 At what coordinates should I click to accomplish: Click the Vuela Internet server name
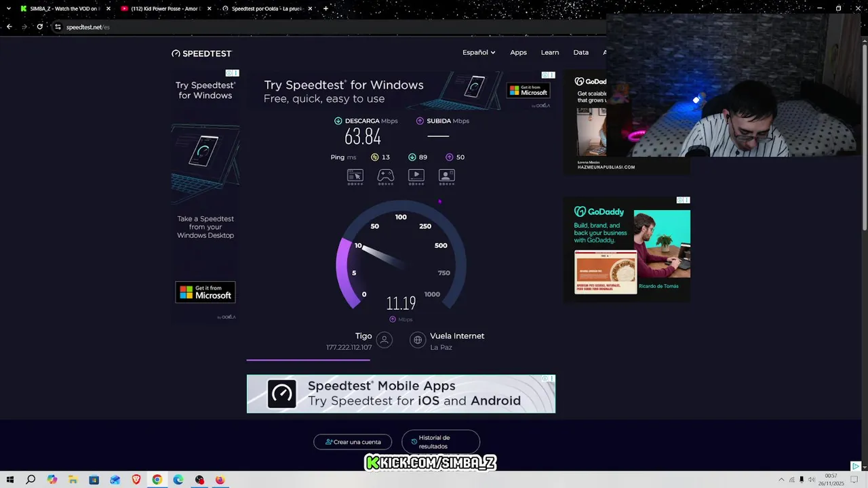click(457, 335)
